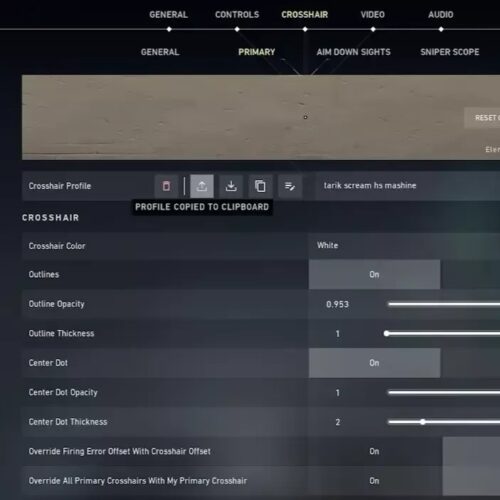500x500 pixels.
Task: Switch to the AUDIO settings tab
Action: (441, 15)
